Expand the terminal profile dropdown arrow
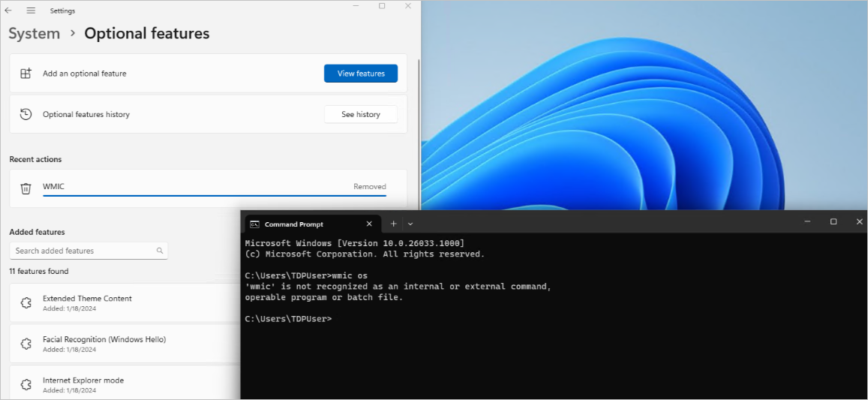868x400 pixels. tap(410, 224)
